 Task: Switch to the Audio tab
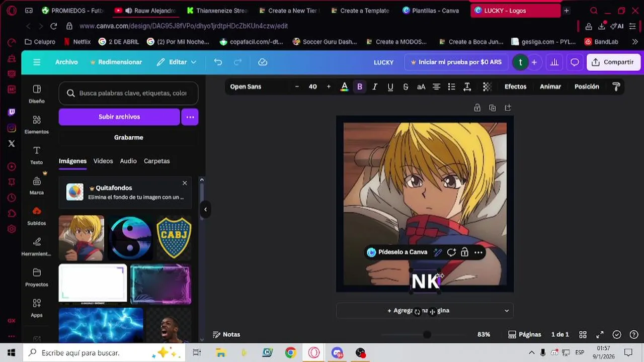click(x=128, y=161)
